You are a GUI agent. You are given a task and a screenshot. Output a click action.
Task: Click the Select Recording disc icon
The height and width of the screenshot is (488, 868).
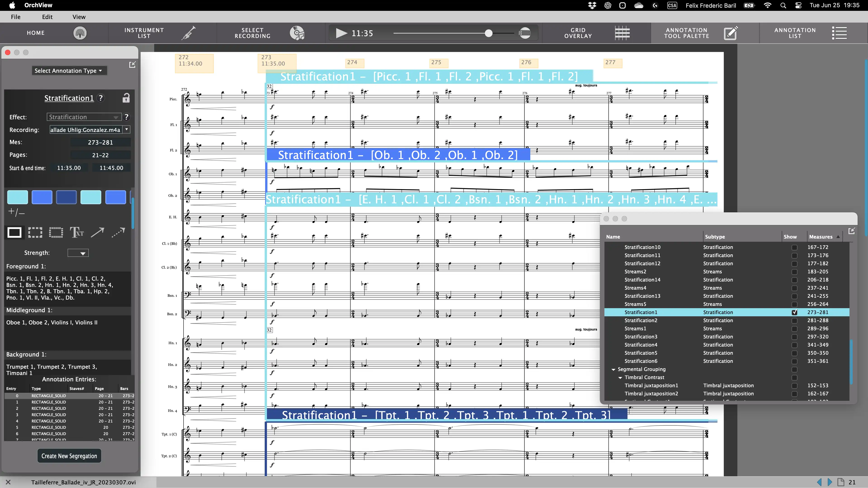click(297, 33)
